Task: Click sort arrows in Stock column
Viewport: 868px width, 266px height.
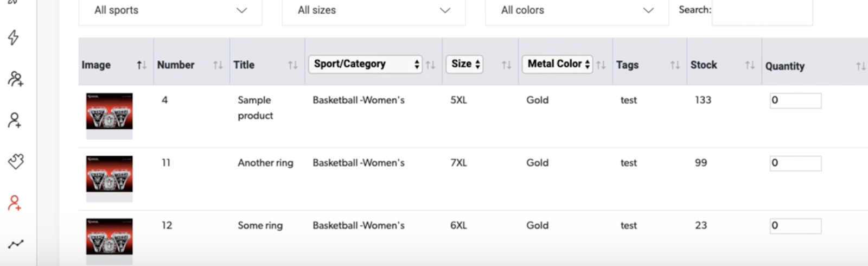Action: [750, 65]
